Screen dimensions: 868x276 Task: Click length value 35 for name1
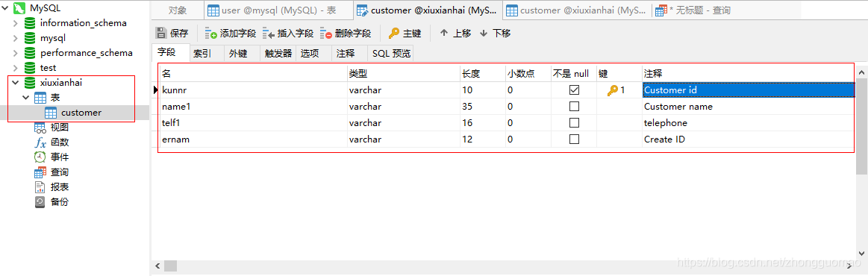(x=483, y=106)
